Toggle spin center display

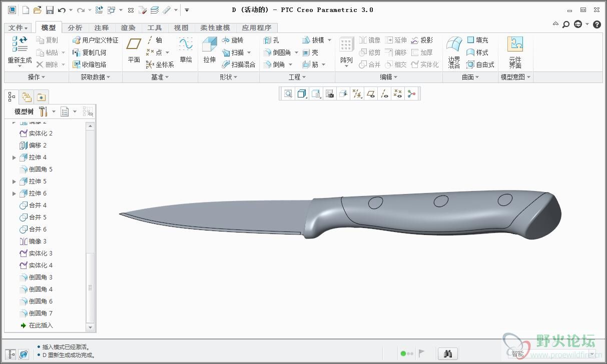[412, 93]
